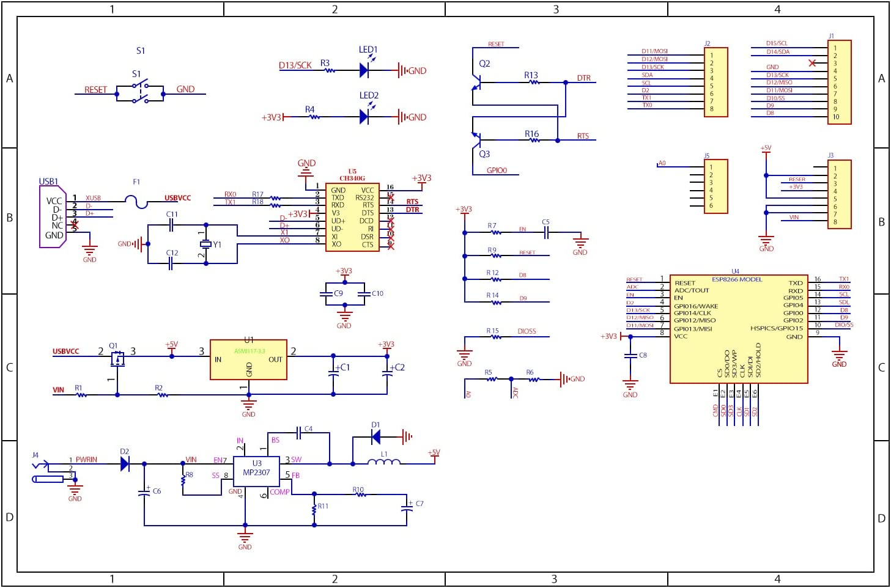This screenshot has height=588, width=891.
Task: Click the J1 ten-pin header
Action: tap(839, 83)
